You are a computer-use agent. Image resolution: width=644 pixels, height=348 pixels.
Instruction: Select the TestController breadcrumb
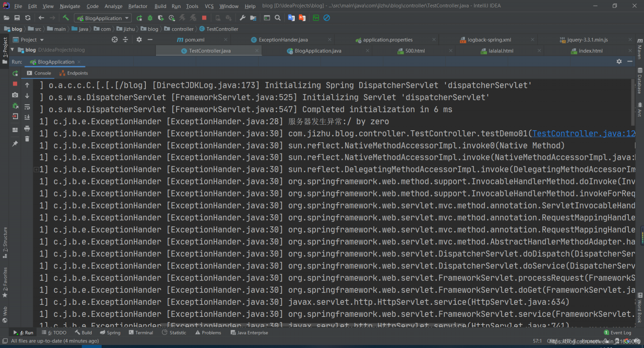pyautogui.click(x=219, y=29)
